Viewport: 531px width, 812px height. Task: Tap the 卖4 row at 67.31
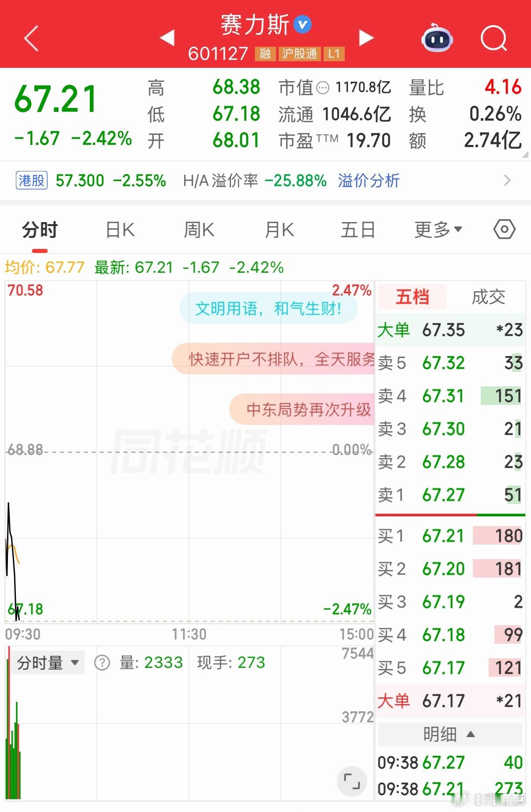pyautogui.click(x=450, y=396)
